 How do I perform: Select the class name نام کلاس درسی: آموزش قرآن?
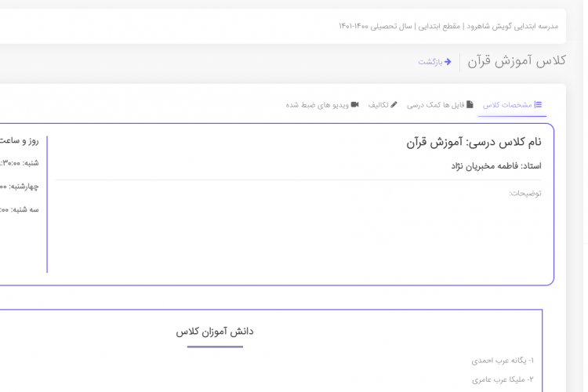point(474,142)
